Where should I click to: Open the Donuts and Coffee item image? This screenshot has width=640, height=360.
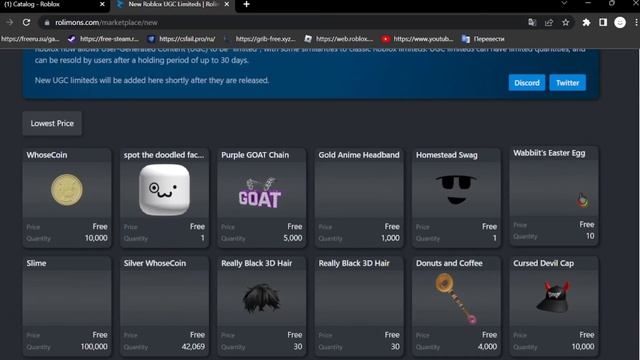(x=456, y=299)
